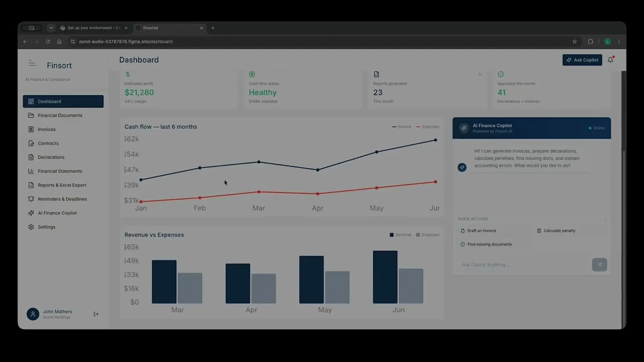644x362 pixels.
Task: Click the June revenue bar
Action: [x=385, y=277]
